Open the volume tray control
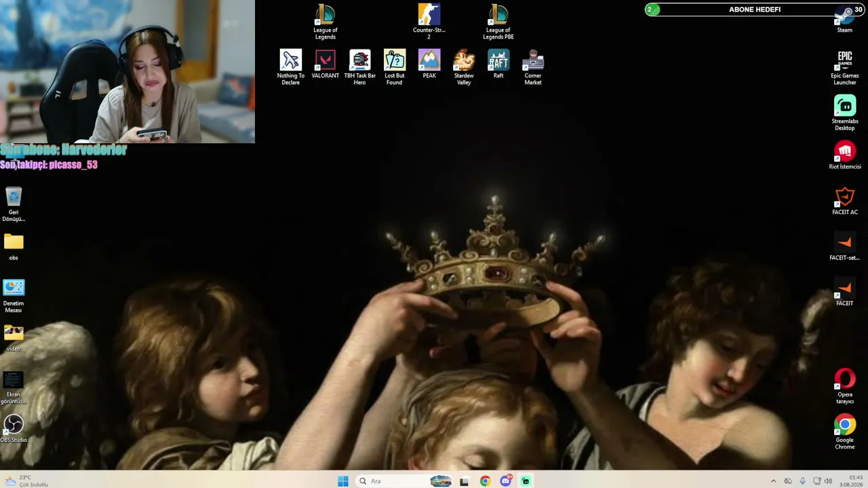 [x=828, y=481]
